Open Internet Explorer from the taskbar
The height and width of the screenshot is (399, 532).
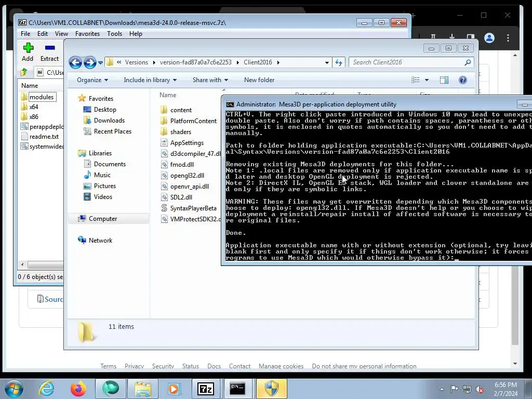point(46,389)
